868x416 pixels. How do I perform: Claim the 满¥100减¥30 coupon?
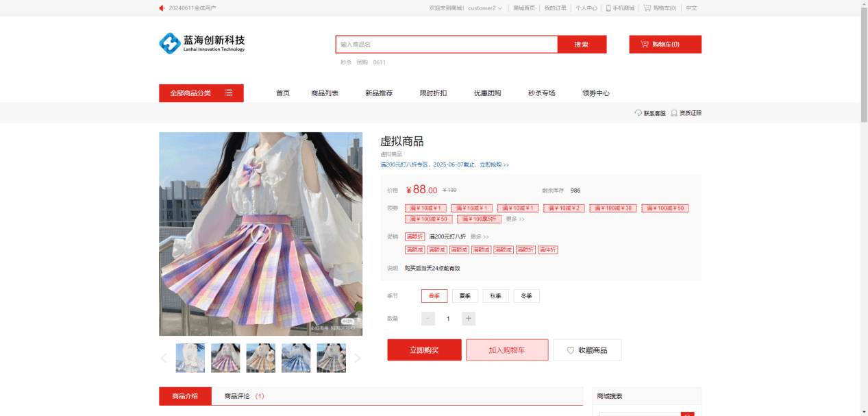(614, 208)
